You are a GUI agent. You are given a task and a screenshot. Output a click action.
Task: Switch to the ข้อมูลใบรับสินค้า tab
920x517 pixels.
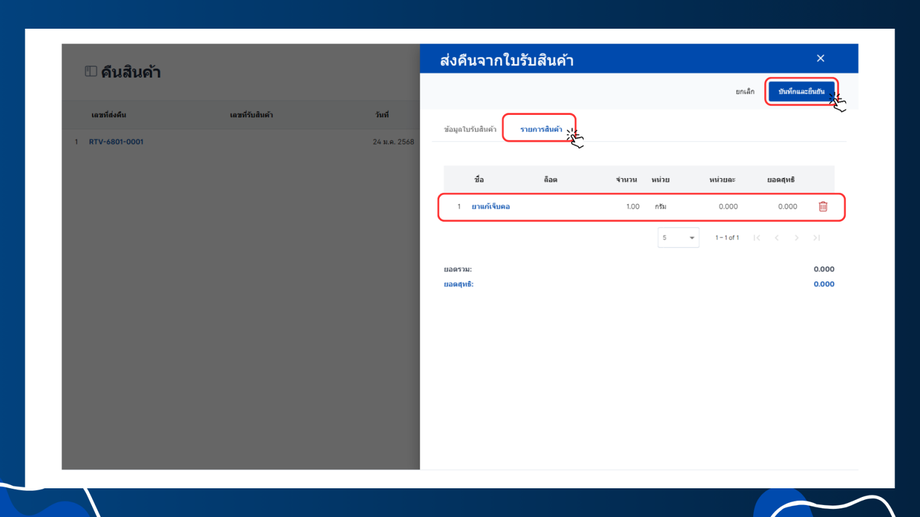(470, 129)
